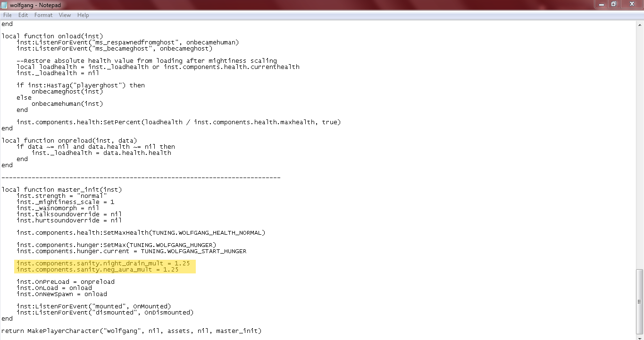Place cursor in highlighted night_drain_mult line
The height and width of the screenshot is (340, 644).
pyautogui.click(x=103, y=263)
